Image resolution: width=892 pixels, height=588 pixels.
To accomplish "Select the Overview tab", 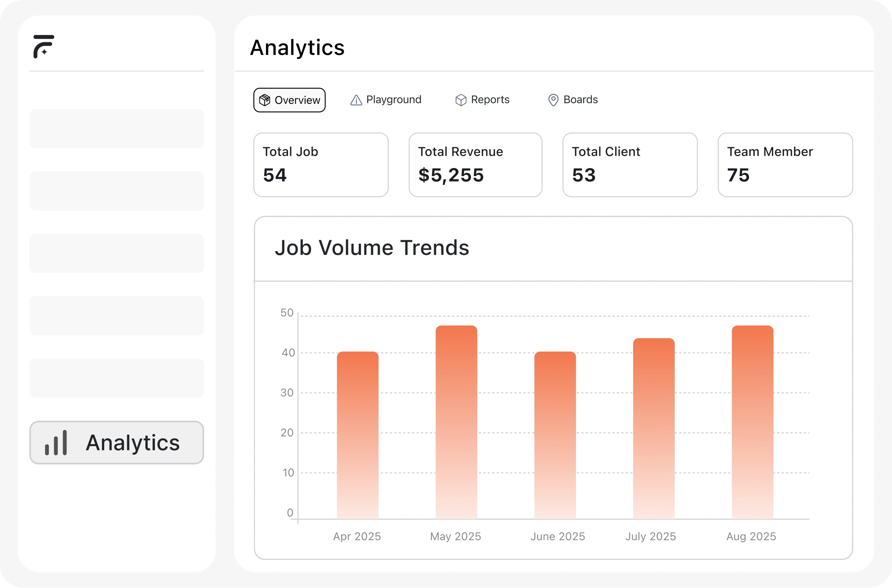I will pos(290,100).
